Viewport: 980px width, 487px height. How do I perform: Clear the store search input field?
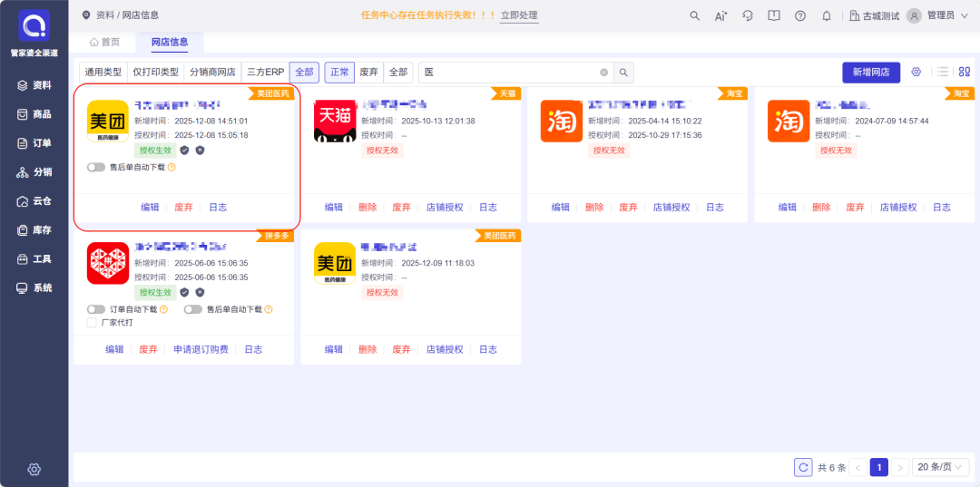[x=604, y=73]
